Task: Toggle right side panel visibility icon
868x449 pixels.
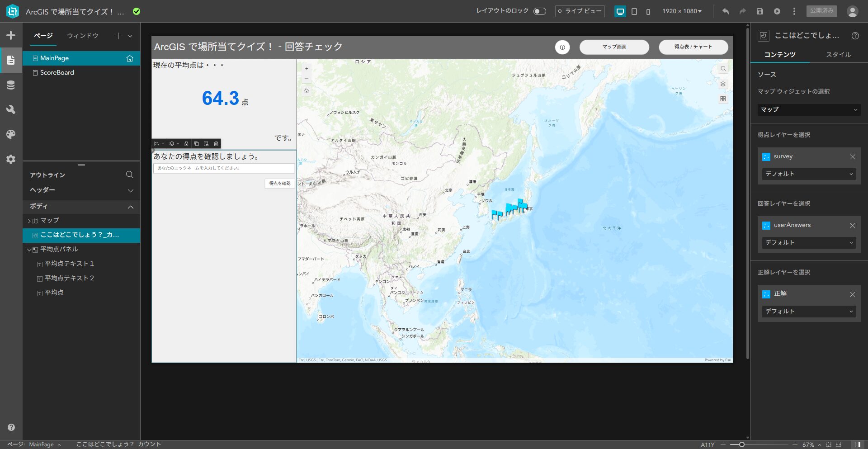Action: tap(857, 444)
